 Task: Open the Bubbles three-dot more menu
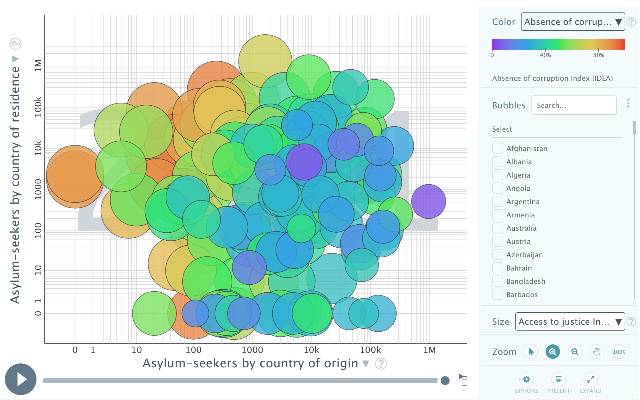(628, 104)
